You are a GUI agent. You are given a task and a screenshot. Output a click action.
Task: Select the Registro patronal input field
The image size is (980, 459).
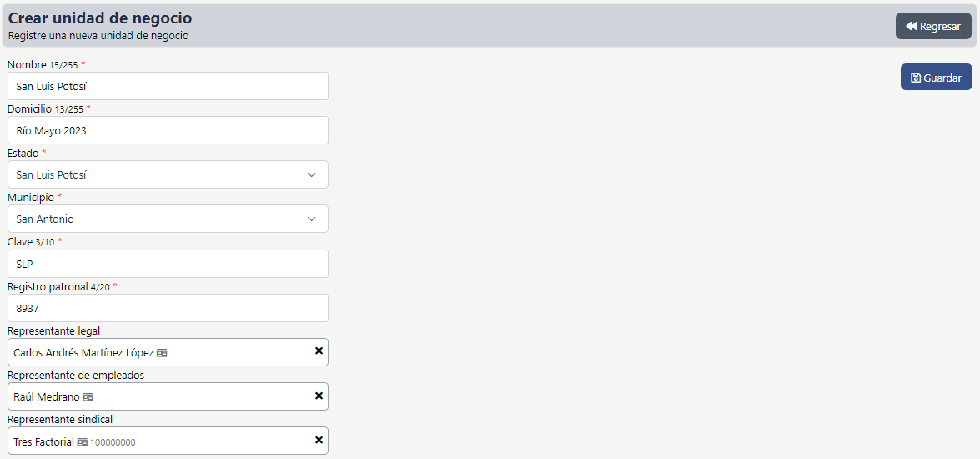[167, 308]
